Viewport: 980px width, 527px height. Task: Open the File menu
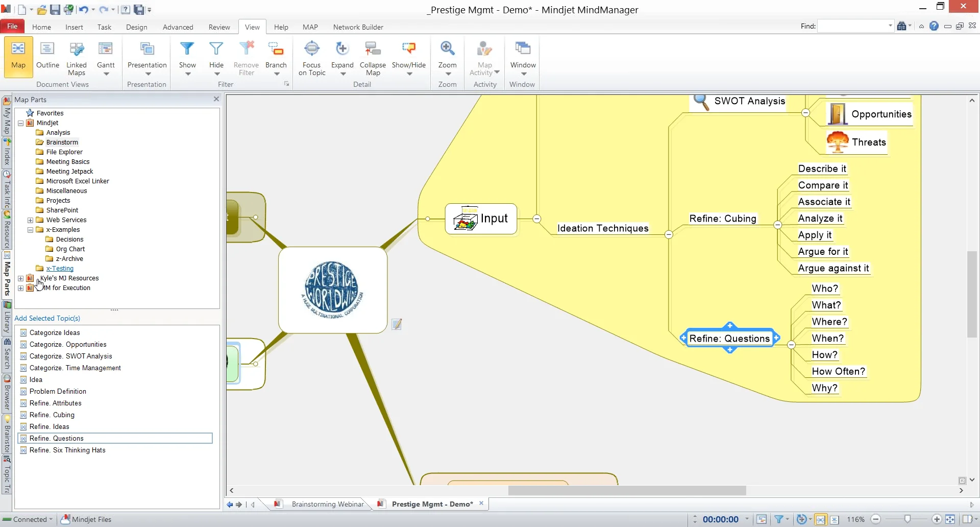(12, 26)
